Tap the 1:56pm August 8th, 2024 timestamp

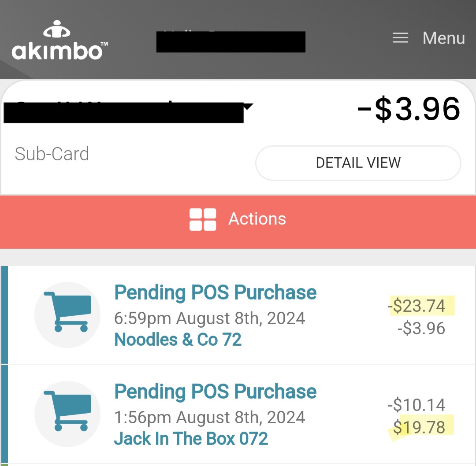coord(209,417)
